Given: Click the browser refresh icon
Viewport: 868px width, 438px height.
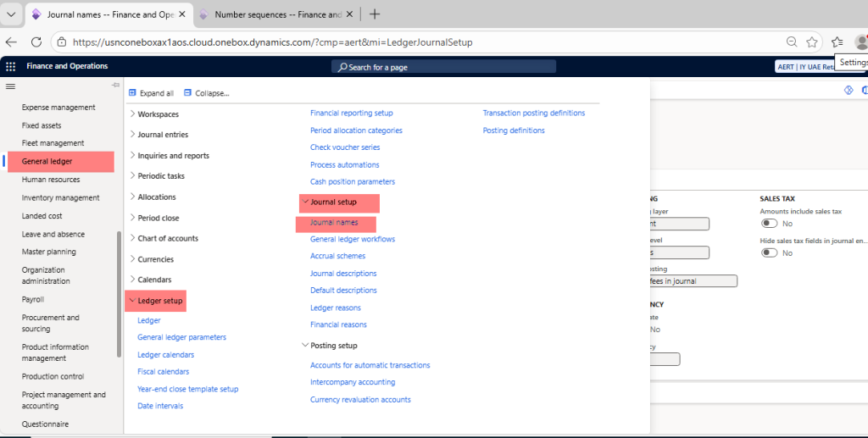Looking at the screenshot, I should tap(36, 42).
